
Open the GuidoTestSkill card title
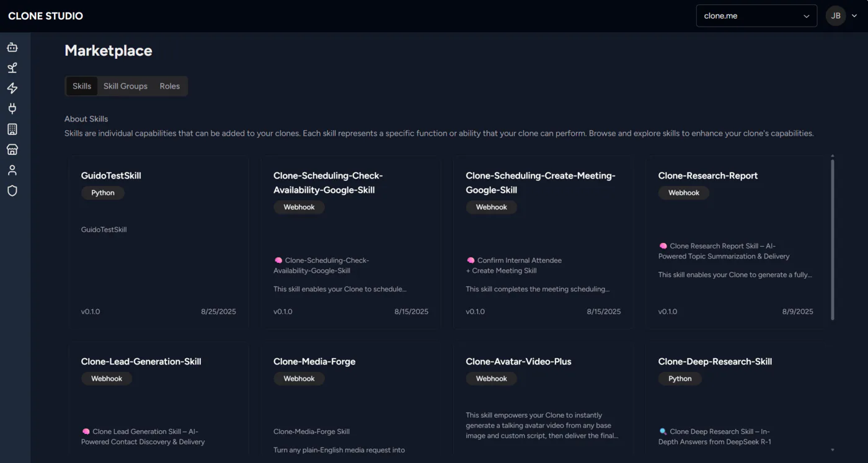tap(111, 175)
